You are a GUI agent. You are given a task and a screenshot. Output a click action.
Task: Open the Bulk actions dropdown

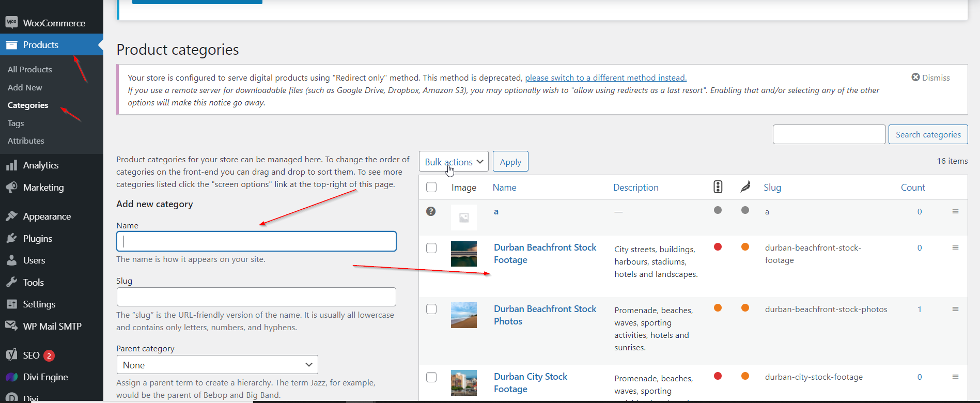tap(453, 162)
